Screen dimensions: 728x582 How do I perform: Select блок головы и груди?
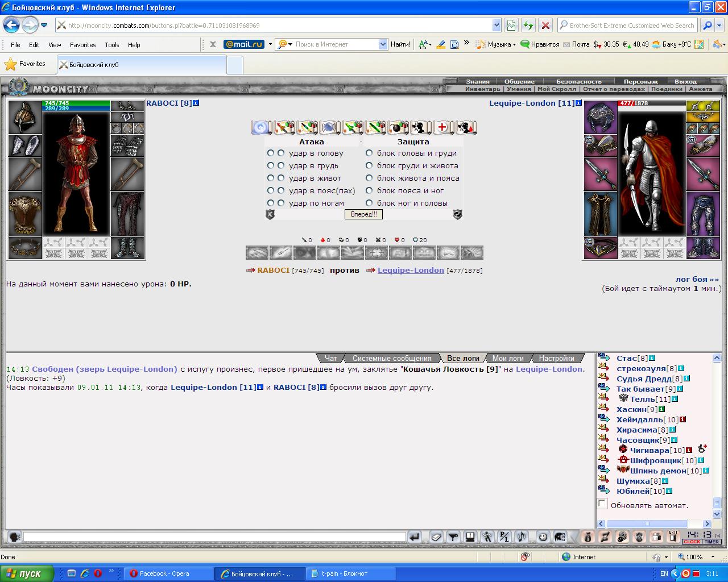pyautogui.click(x=369, y=153)
